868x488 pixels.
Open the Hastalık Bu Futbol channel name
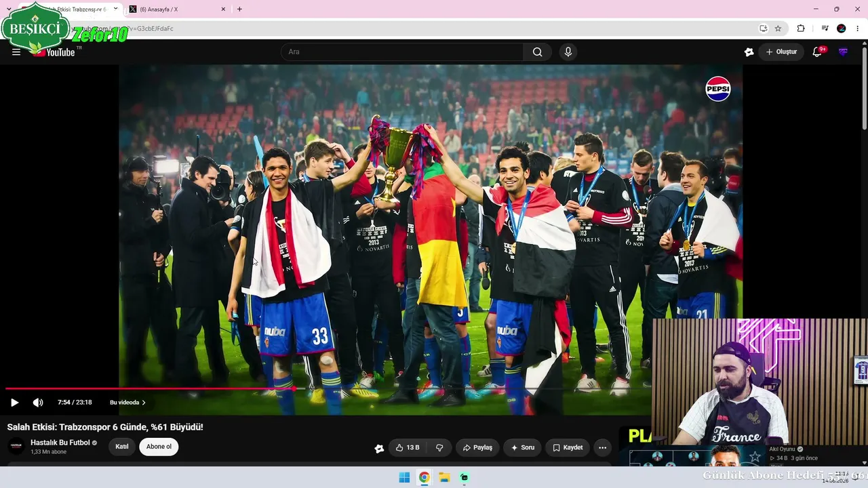click(x=60, y=443)
